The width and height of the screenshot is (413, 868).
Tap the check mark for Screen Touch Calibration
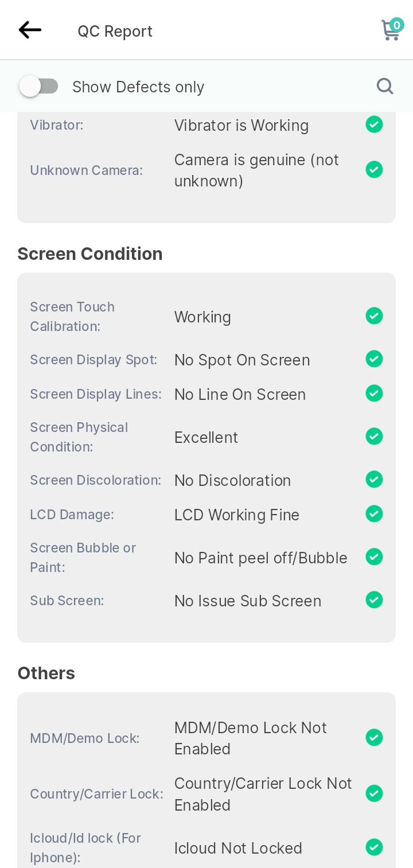click(x=374, y=316)
